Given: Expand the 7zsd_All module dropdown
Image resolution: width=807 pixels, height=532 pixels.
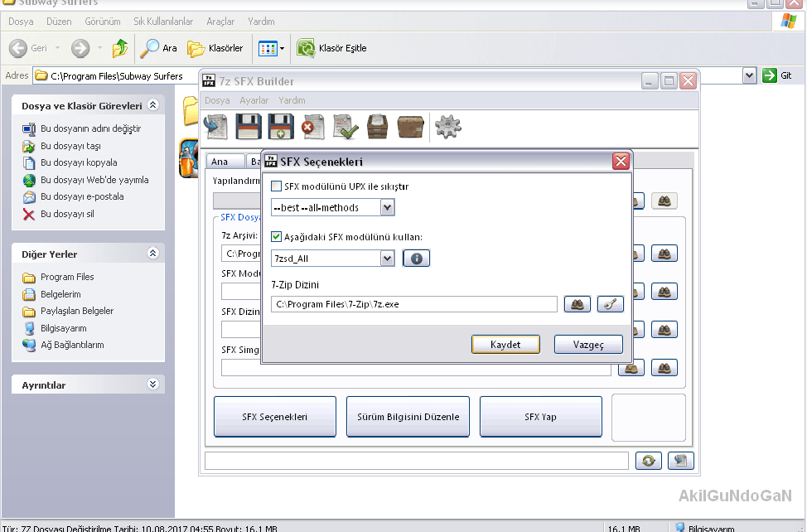Looking at the screenshot, I should coord(387,259).
